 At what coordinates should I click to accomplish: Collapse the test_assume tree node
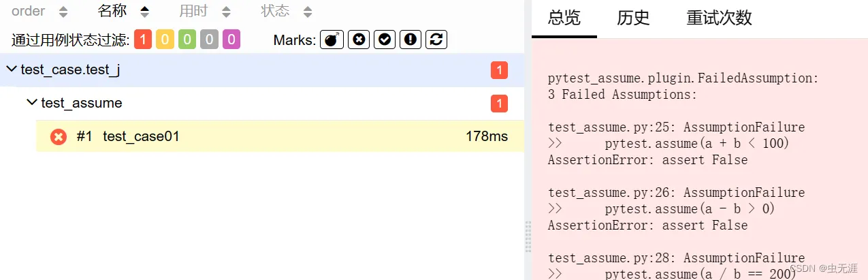click(32, 103)
